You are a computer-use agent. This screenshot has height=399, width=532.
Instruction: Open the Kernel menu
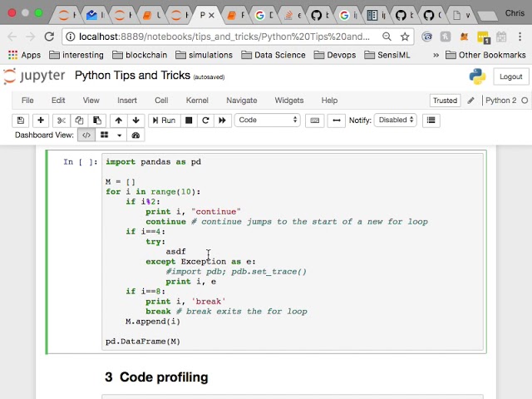[x=197, y=101]
